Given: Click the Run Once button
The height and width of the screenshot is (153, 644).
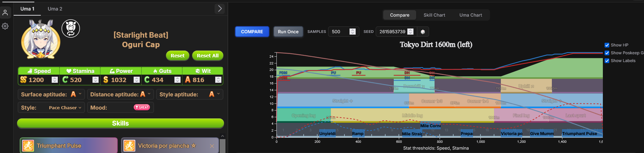Looking at the screenshot, I should click(288, 32).
